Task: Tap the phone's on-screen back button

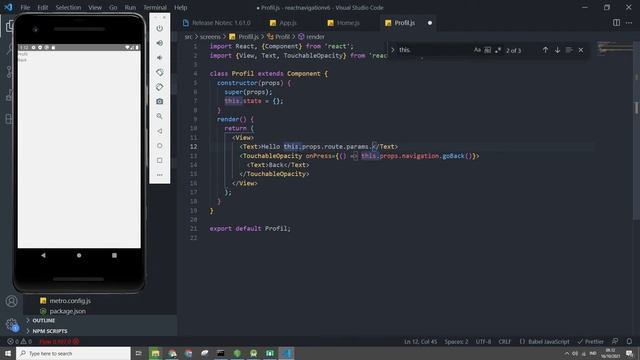Action: [43, 255]
